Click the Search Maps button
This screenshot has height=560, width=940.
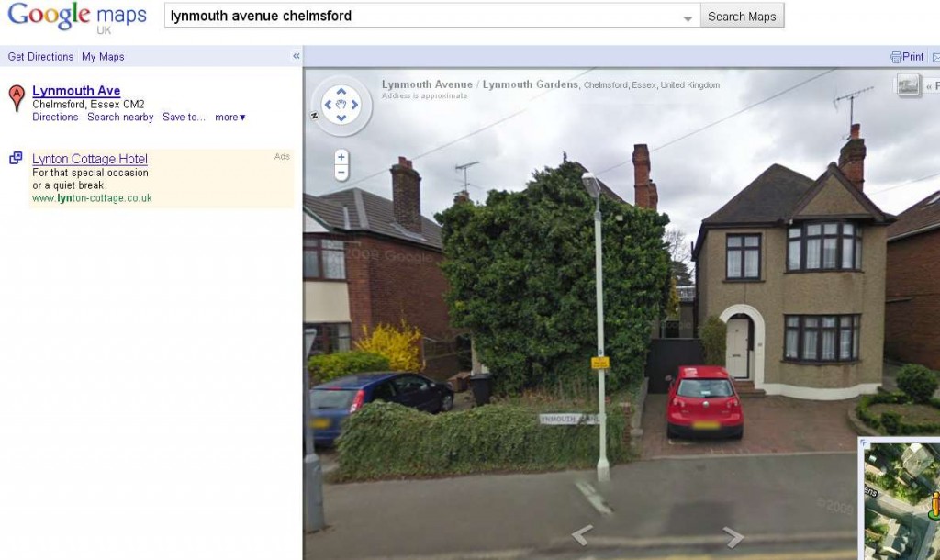point(742,17)
